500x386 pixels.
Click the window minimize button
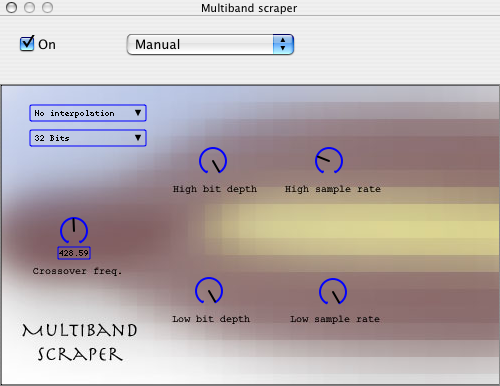[29, 7]
